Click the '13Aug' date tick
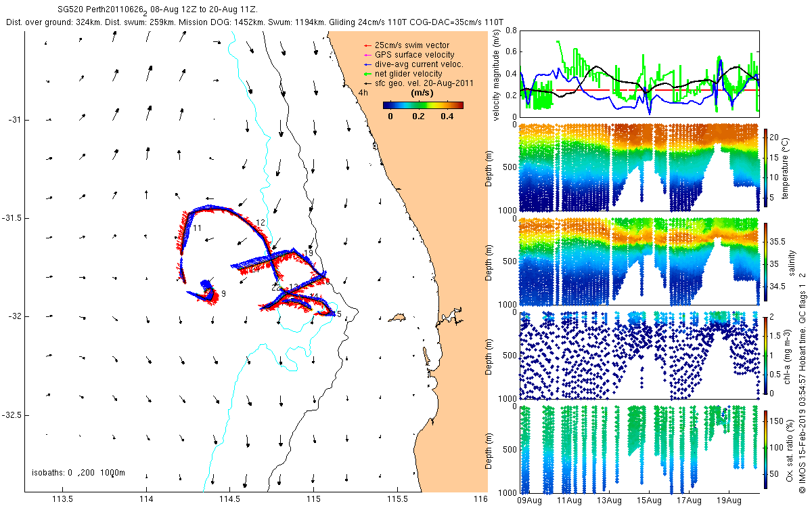812x508 pixels. tap(608, 501)
